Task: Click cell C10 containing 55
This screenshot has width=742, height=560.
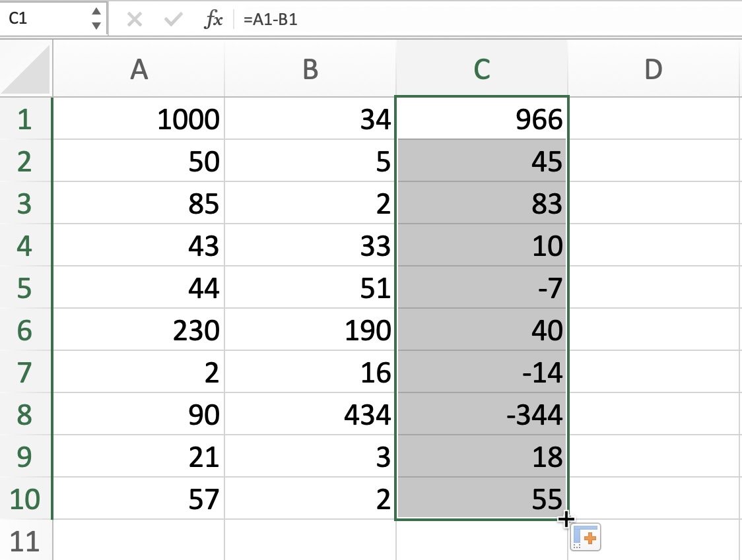Action: 482,498
